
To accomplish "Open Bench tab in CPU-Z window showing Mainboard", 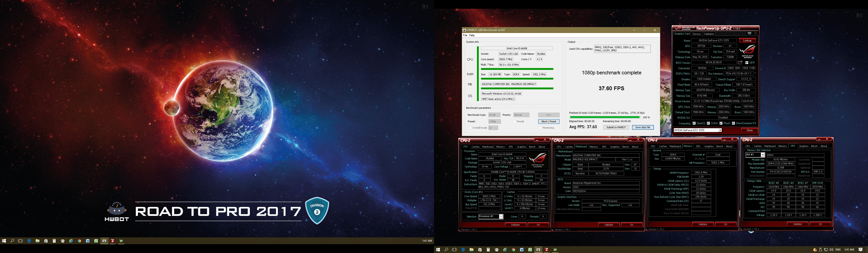I will coord(625,147).
